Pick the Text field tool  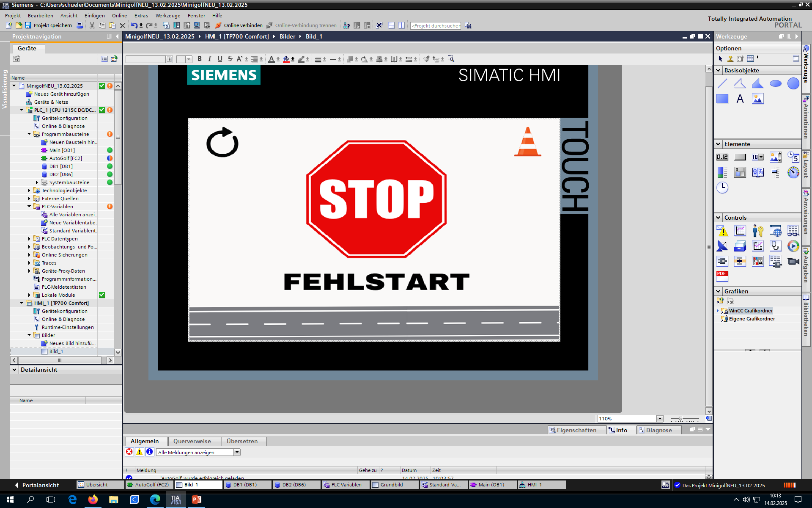coord(740,99)
